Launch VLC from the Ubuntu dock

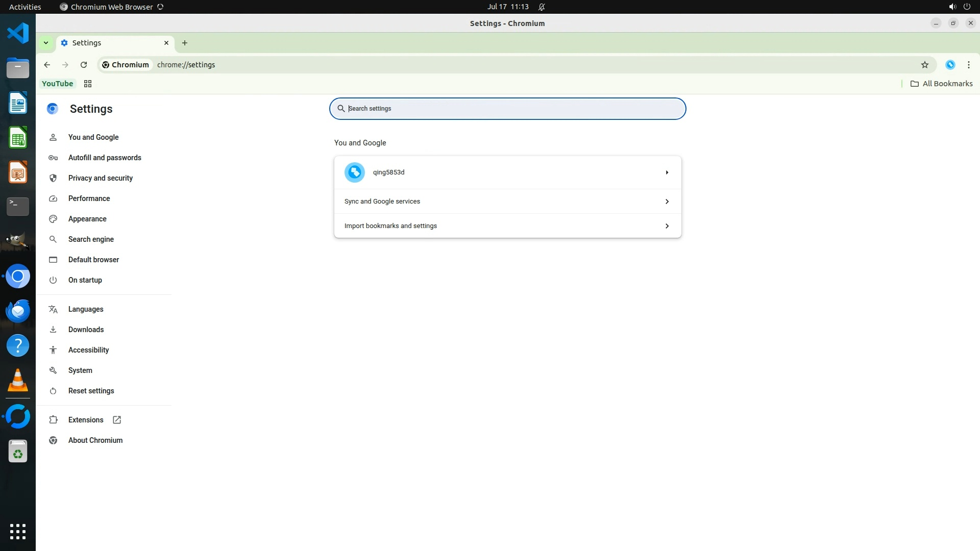(18, 380)
